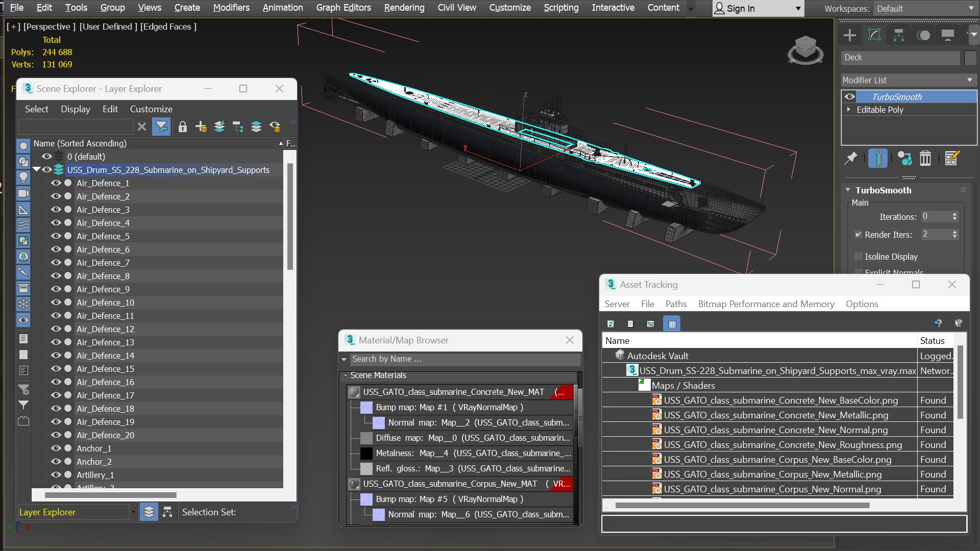Viewport: 980px width, 551px height.
Task: Open the Create tab in command panel
Action: tap(850, 35)
